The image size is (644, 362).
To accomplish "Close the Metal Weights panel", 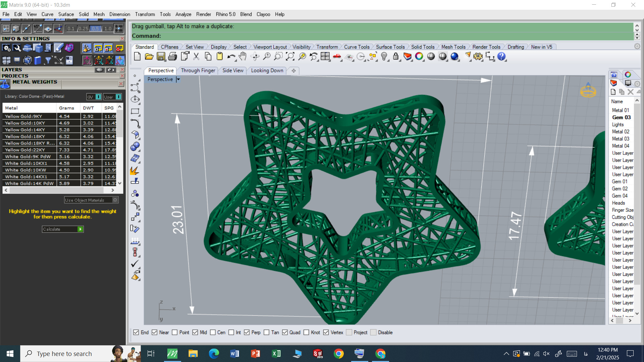I will click(x=121, y=83).
